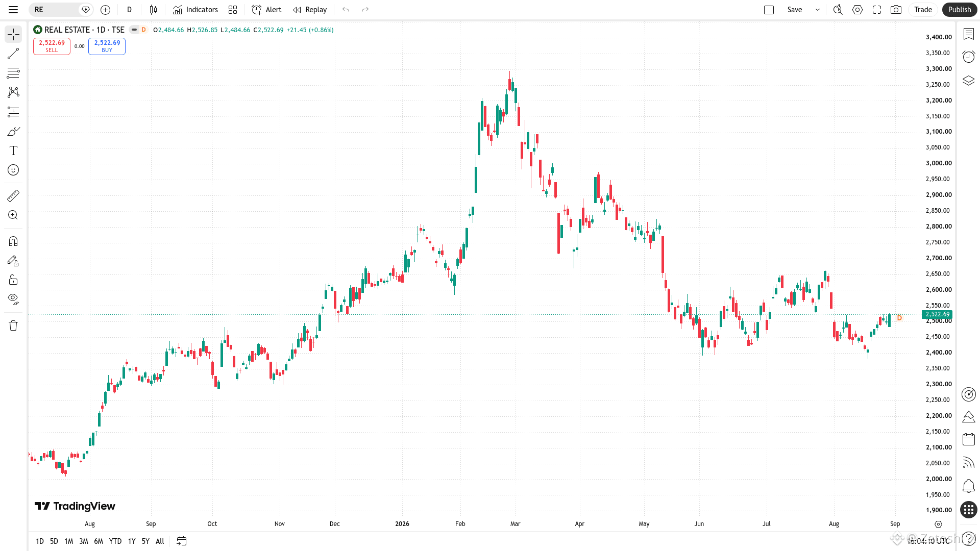
Task: Click the current price label 2,522.69 on axis
Action: pos(937,314)
